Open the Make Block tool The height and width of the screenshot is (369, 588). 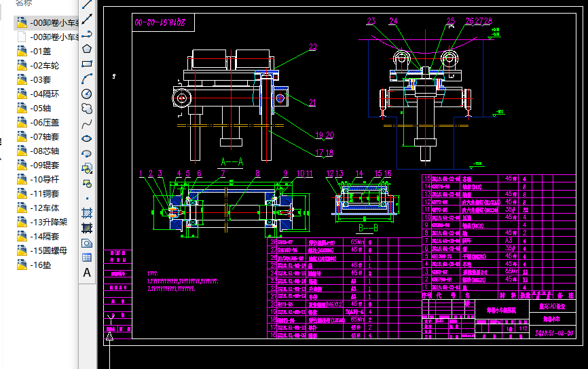tap(87, 184)
